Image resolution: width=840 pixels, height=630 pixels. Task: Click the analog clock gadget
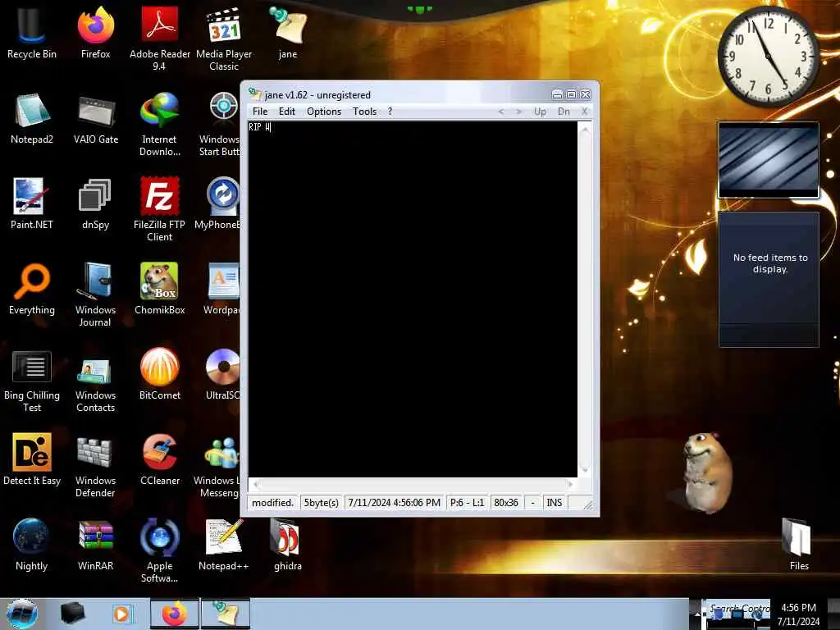click(768, 56)
